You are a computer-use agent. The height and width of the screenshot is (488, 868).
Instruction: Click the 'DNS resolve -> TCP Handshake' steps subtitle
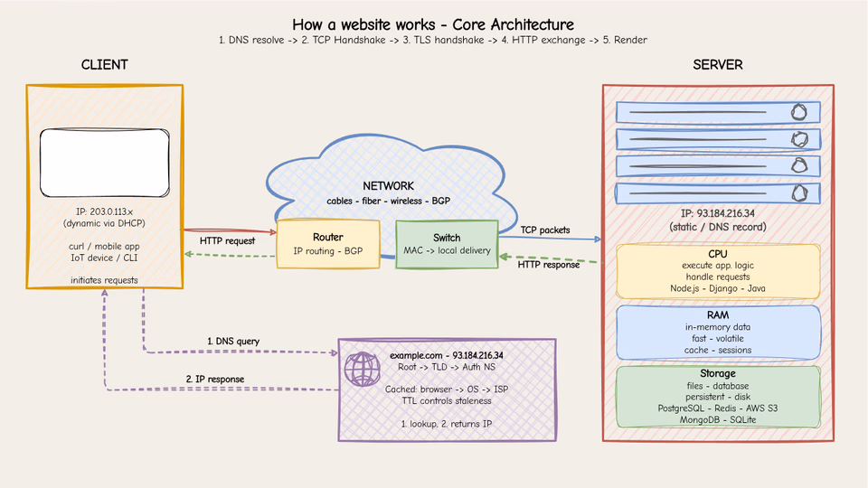tap(433, 40)
